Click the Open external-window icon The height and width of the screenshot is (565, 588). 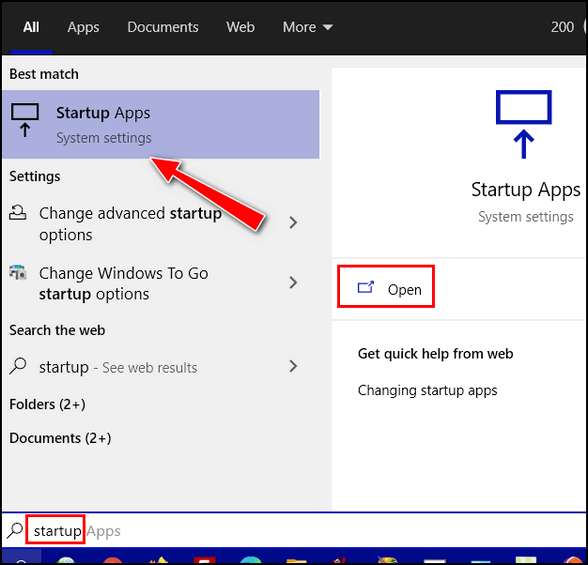click(x=366, y=288)
